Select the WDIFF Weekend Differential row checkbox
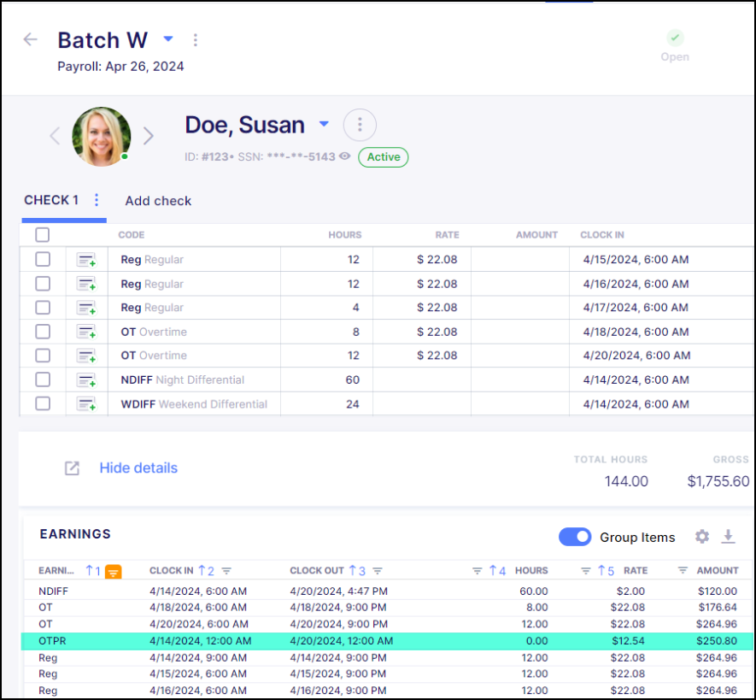756x700 pixels. click(x=43, y=404)
